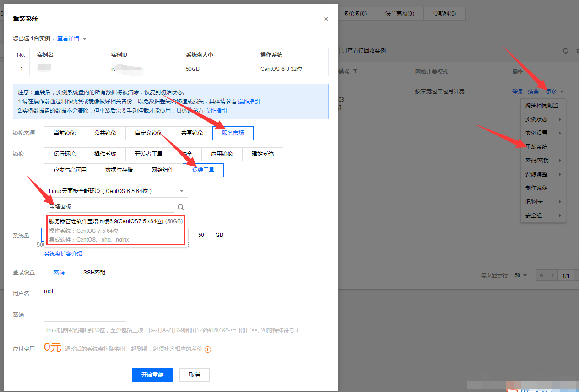Select 重装系统 from the context menu
The image size is (579, 392).
click(x=536, y=147)
